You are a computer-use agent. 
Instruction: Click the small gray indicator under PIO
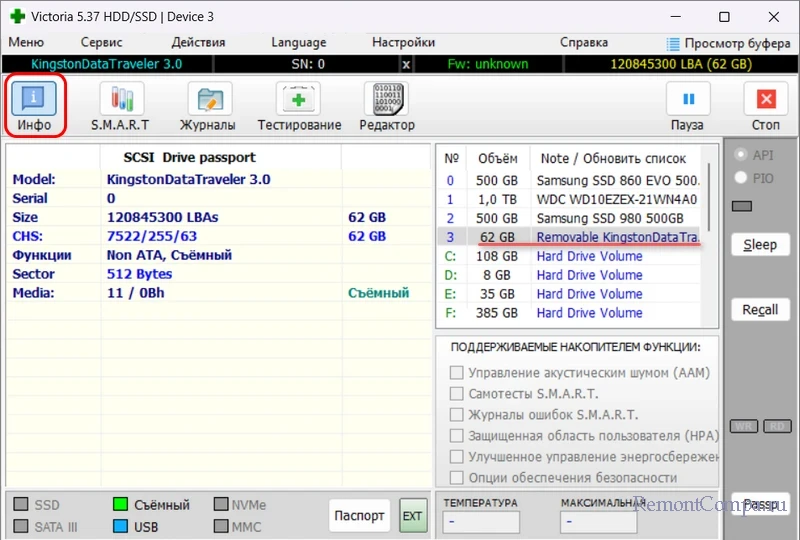[x=741, y=206]
